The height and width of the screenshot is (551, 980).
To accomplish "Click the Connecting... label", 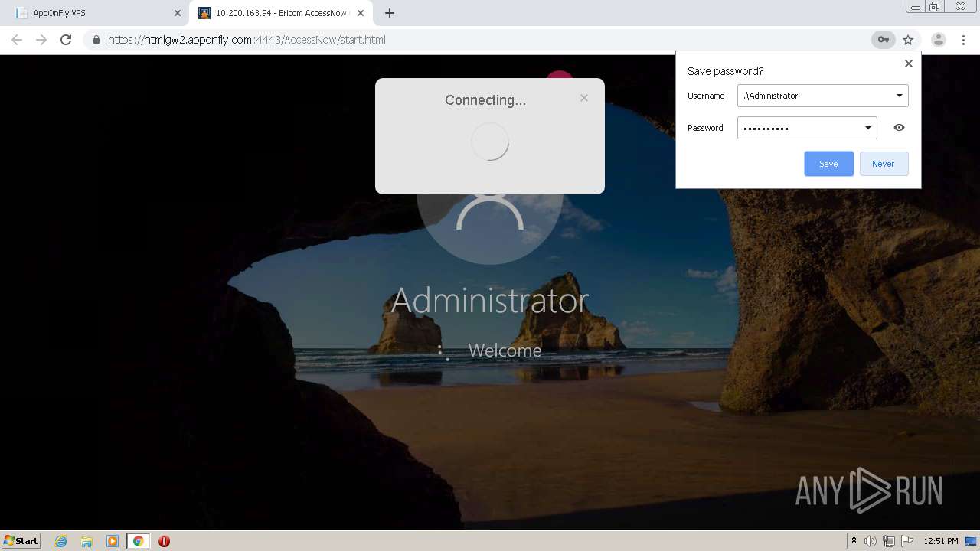I will click(485, 100).
